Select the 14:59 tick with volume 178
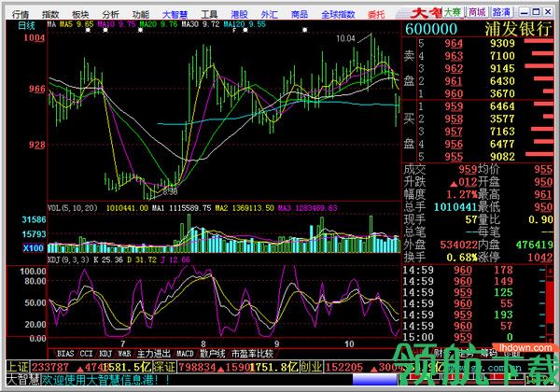This screenshot has height=392, width=560. (473, 271)
